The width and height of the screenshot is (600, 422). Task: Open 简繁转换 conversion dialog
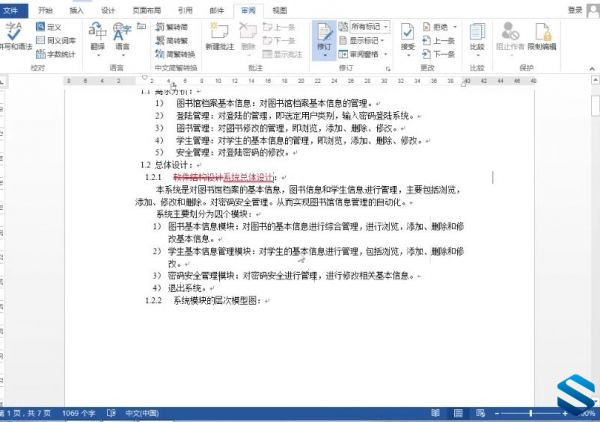click(x=176, y=54)
